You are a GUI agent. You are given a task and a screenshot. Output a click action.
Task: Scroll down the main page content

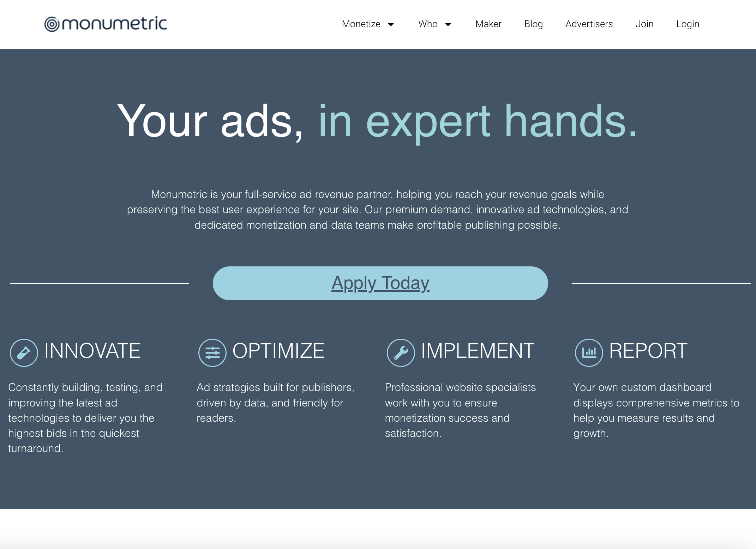(378, 274)
